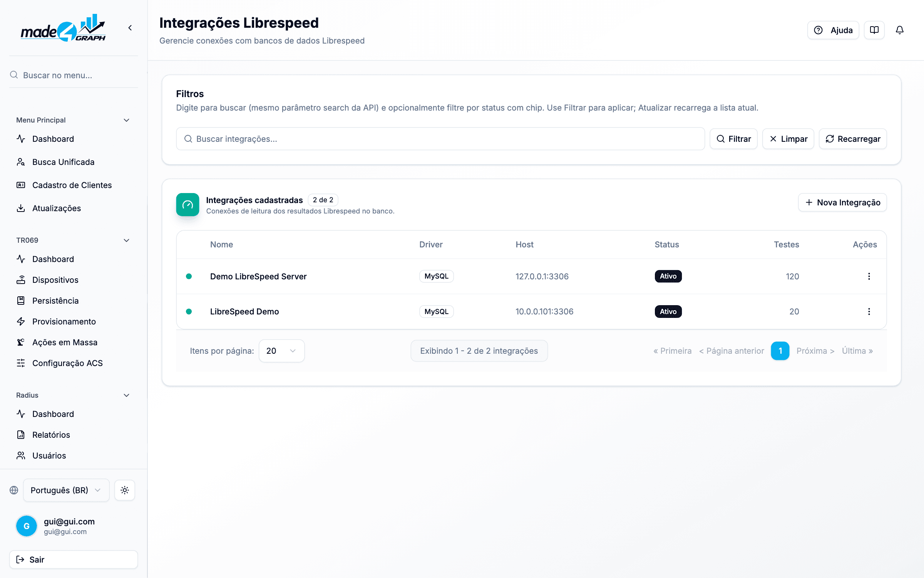Click the Ações em Massa icon
This screenshot has height=578, width=924.
pos(21,342)
